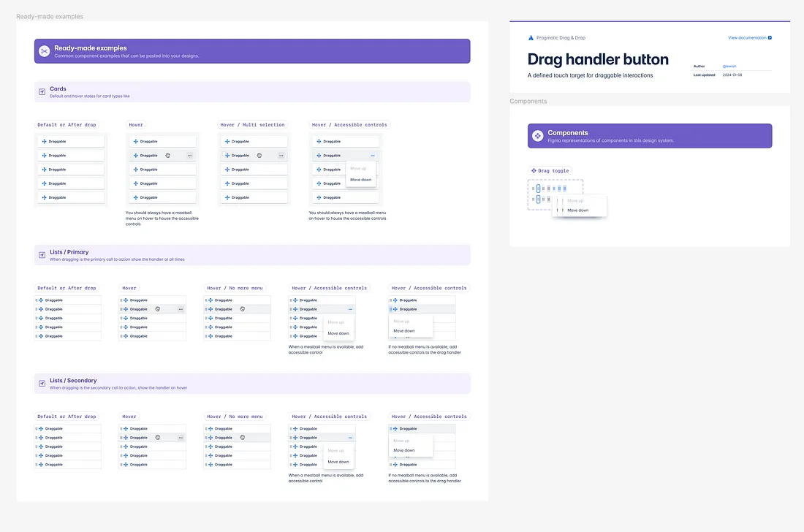
Task: Click the scissors icon in Ready-made examples banner
Action: (45, 51)
